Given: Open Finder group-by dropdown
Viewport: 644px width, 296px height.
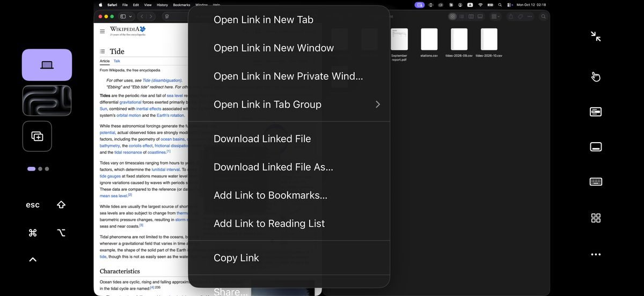Looking at the screenshot, I should (x=496, y=17).
